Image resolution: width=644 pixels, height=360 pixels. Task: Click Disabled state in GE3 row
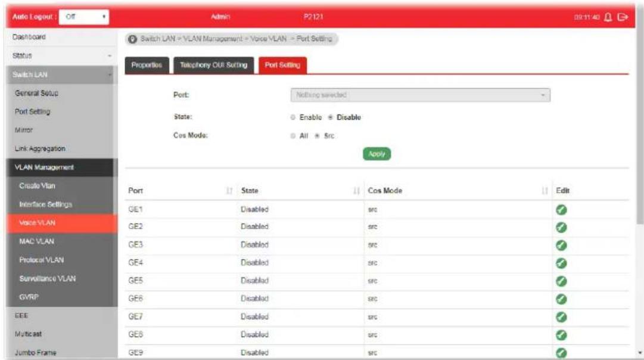(x=254, y=245)
